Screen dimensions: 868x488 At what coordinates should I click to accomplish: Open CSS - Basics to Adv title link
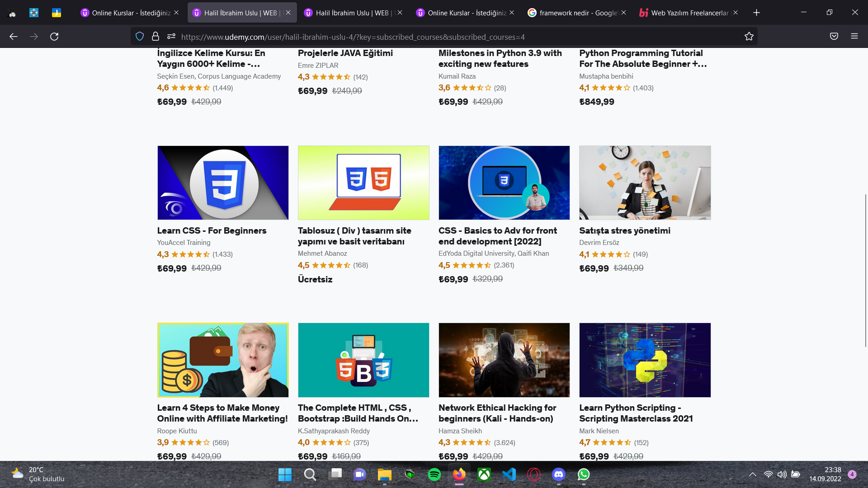[498, 236]
